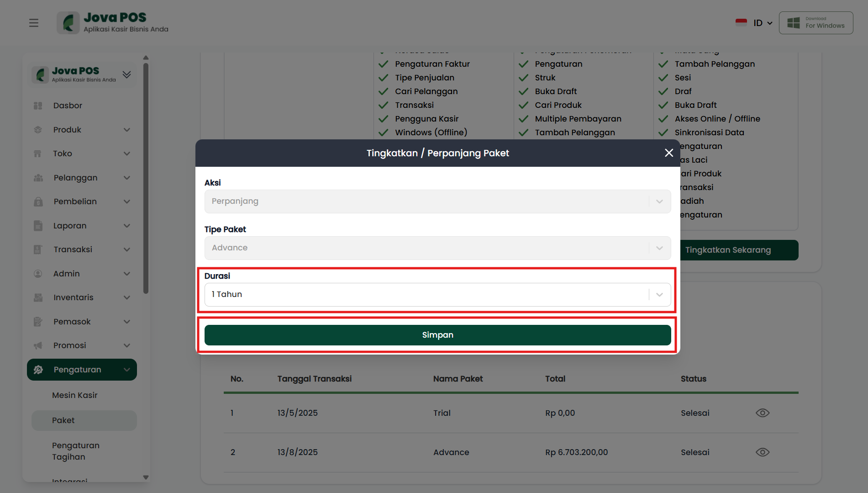Click the sidebar vertical scrollbar
868x493 pixels.
(146, 178)
